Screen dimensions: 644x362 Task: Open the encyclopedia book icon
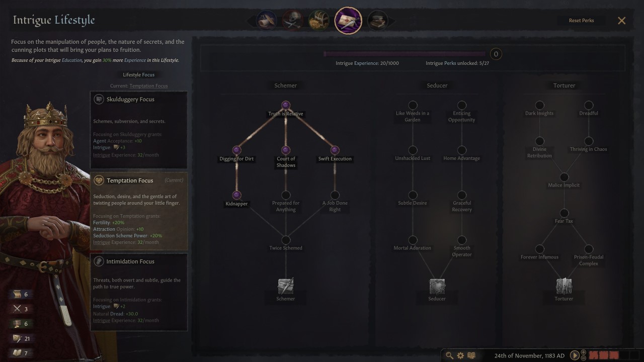pos(471,355)
